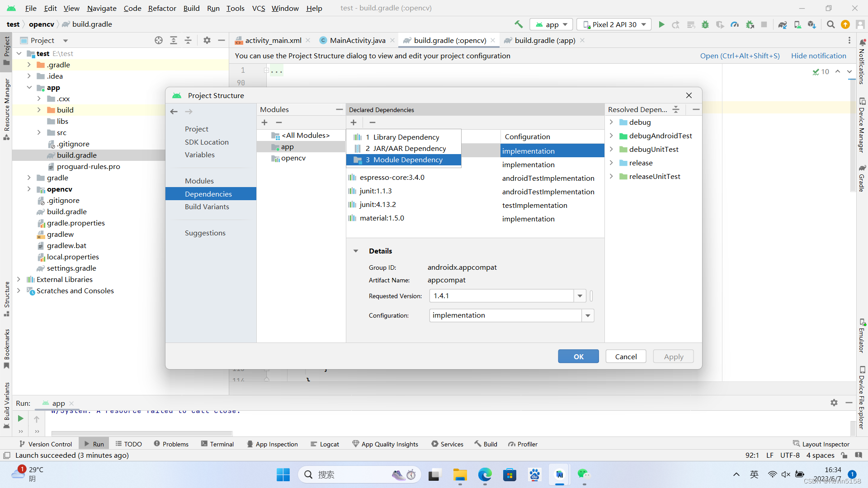Select Build Variants in sidebar list

click(207, 206)
